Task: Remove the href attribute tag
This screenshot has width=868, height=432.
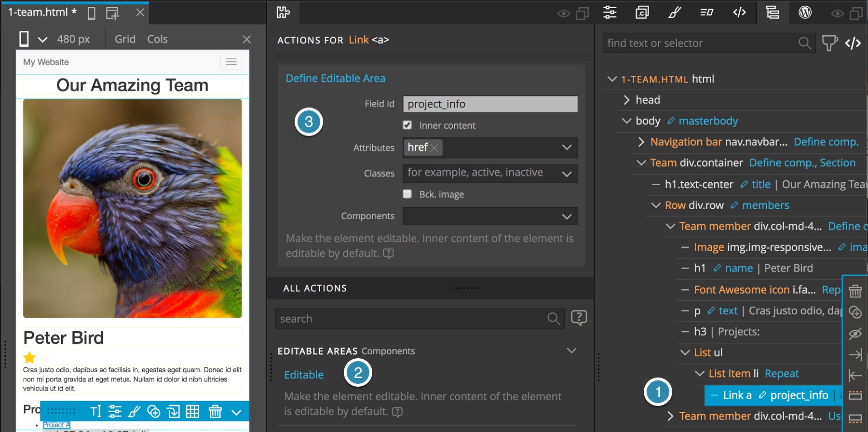Action: point(434,148)
